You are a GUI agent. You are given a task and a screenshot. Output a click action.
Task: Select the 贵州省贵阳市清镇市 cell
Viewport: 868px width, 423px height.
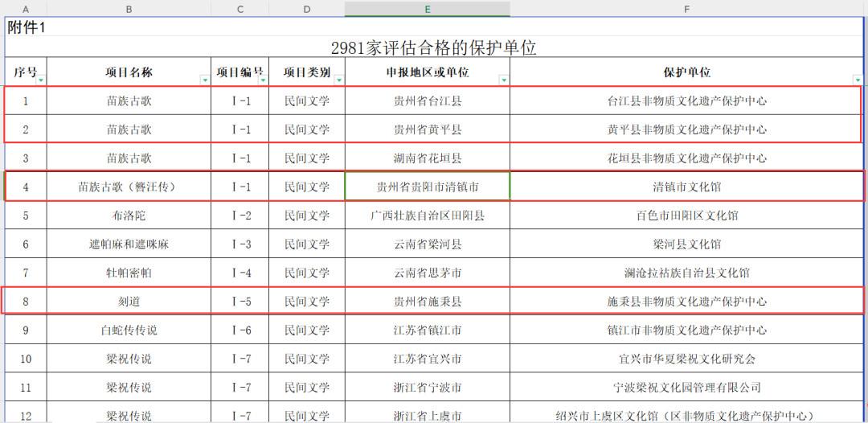[427, 187]
